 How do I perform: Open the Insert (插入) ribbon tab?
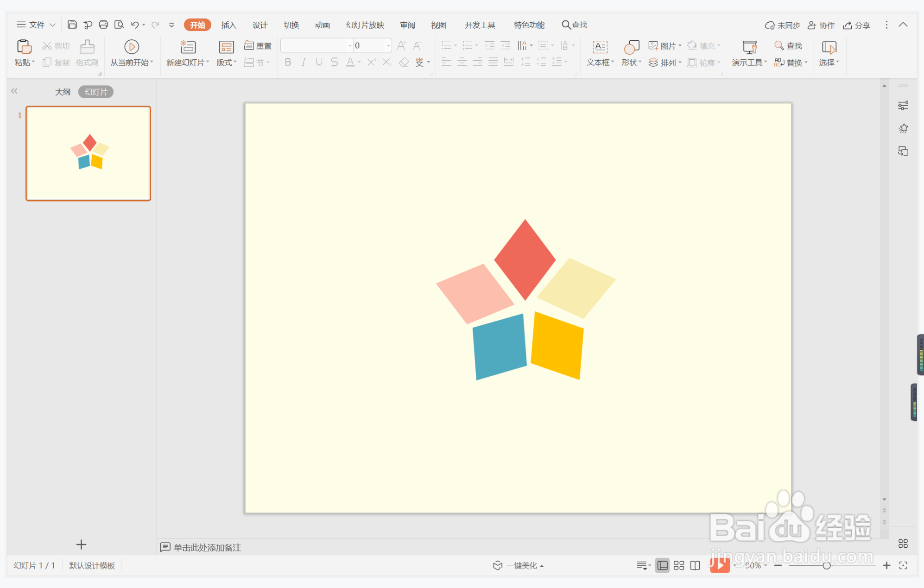228,25
